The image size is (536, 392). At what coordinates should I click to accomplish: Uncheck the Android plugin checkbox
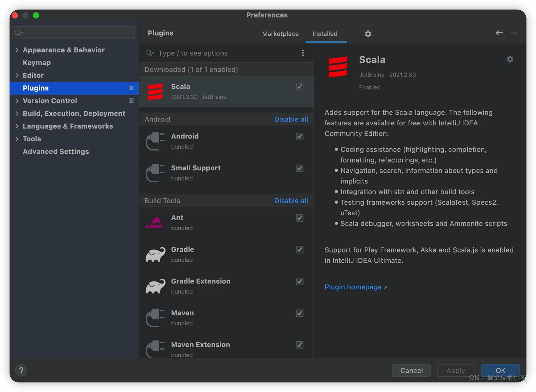(300, 136)
